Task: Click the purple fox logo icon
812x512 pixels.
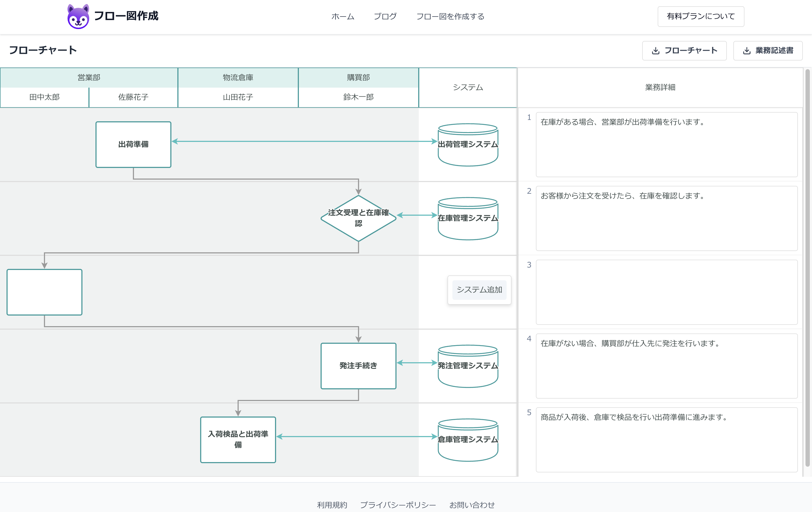Action: (78, 16)
